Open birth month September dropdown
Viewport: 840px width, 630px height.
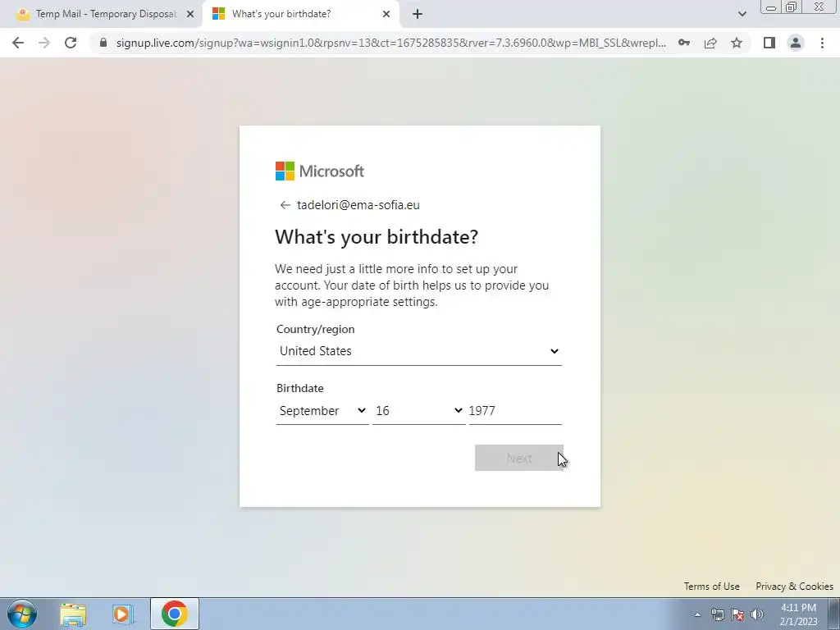click(x=322, y=411)
